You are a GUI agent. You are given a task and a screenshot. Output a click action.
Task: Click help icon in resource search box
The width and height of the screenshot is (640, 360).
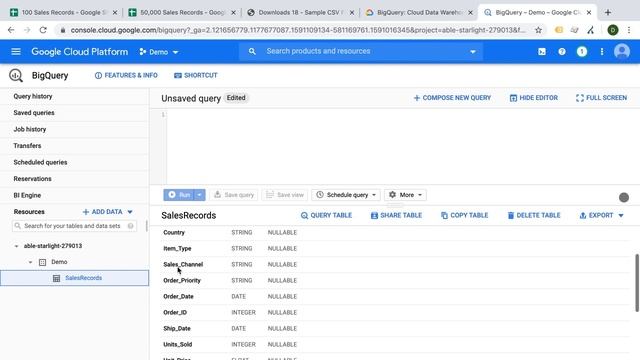tap(131, 226)
